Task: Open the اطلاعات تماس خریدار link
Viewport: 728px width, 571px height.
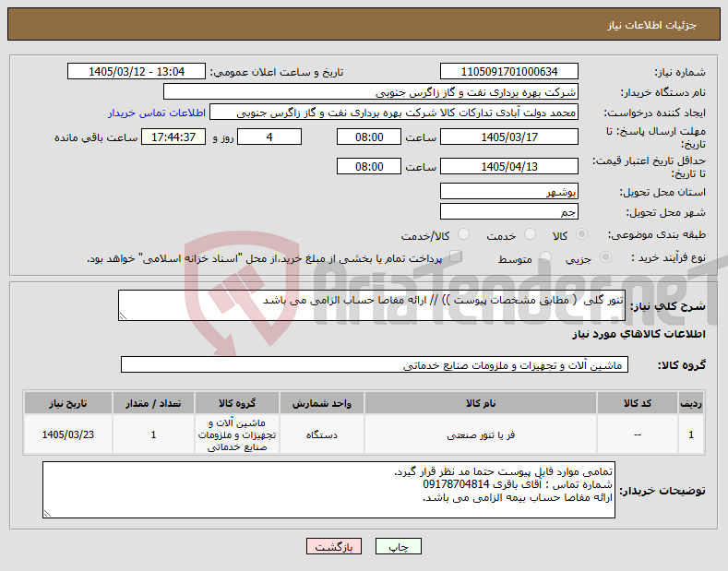Action: tap(157, 113)
